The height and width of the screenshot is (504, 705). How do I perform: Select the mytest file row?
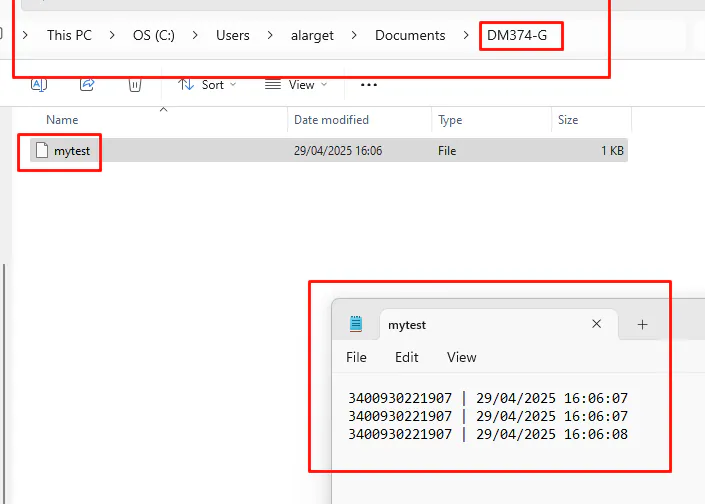tap(329, 150)
